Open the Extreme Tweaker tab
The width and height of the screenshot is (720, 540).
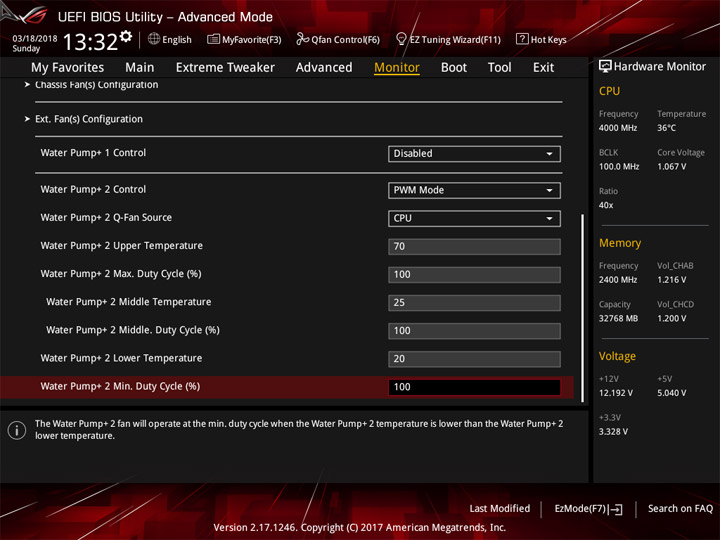225,68
